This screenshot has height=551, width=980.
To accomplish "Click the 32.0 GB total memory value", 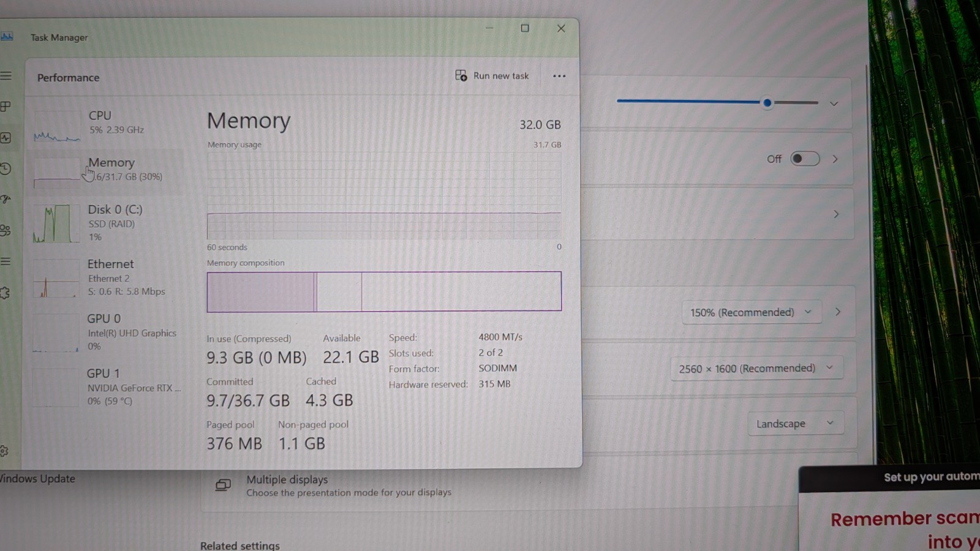I will pos(540,124).
